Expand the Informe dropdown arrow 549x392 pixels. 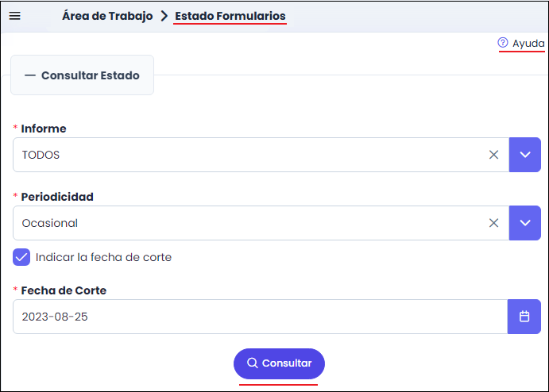(x=524, y=155)
